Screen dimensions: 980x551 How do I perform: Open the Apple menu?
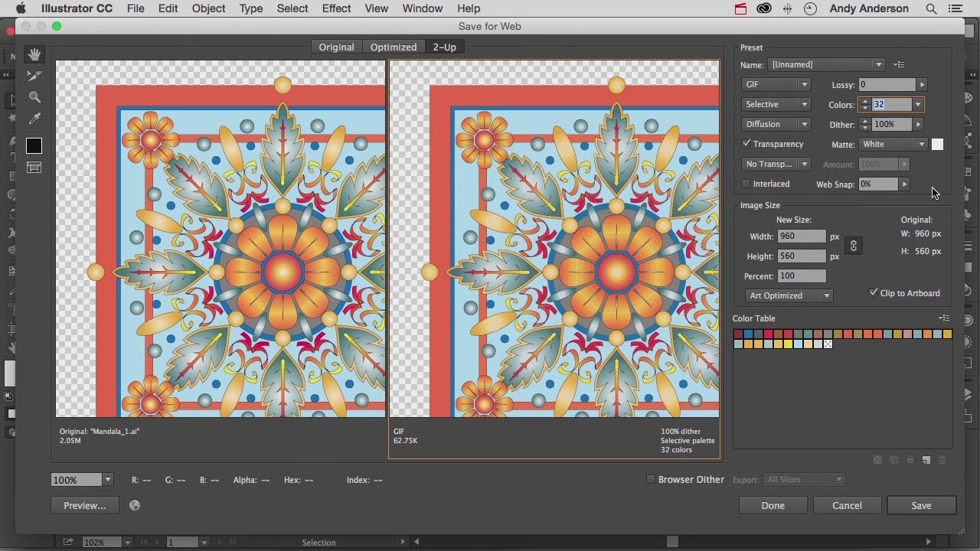pos(21,8)
